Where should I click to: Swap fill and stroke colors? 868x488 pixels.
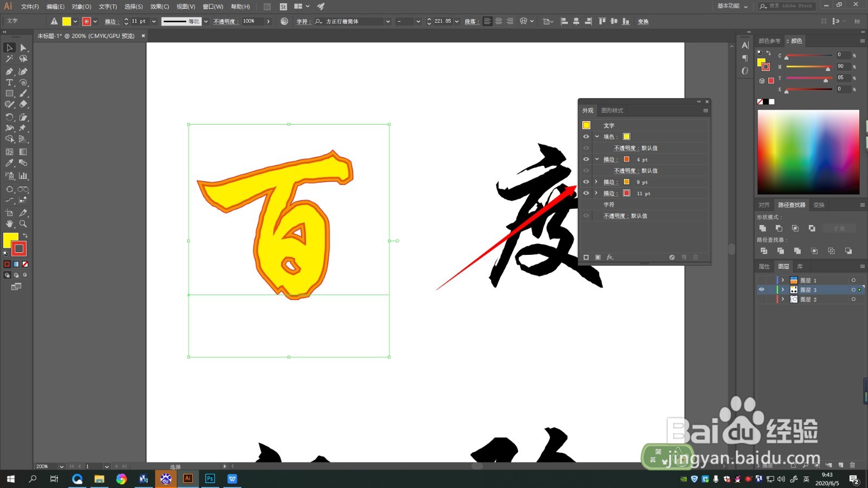tap(25, 235)
